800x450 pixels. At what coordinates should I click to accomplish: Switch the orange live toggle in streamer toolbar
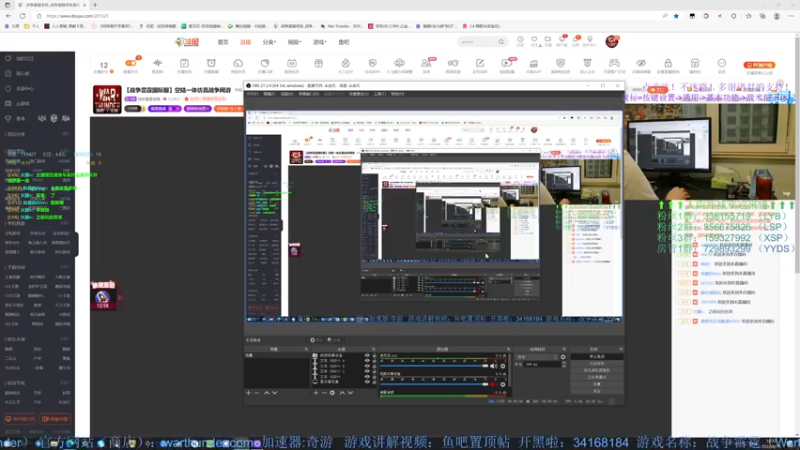coord(131,63)
